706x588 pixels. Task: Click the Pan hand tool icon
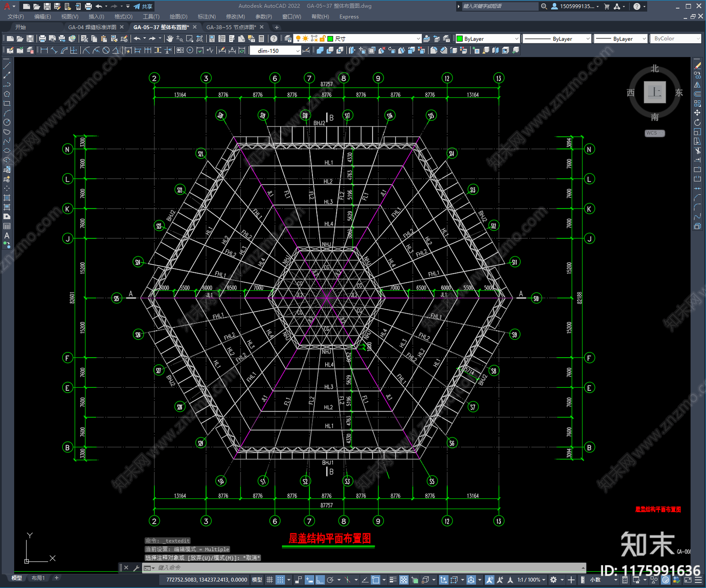[170, 39]
